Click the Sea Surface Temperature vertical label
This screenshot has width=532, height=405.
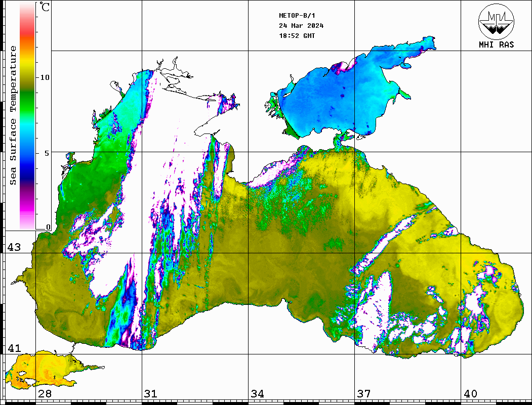pyautogui.click(x=13, y=115)
